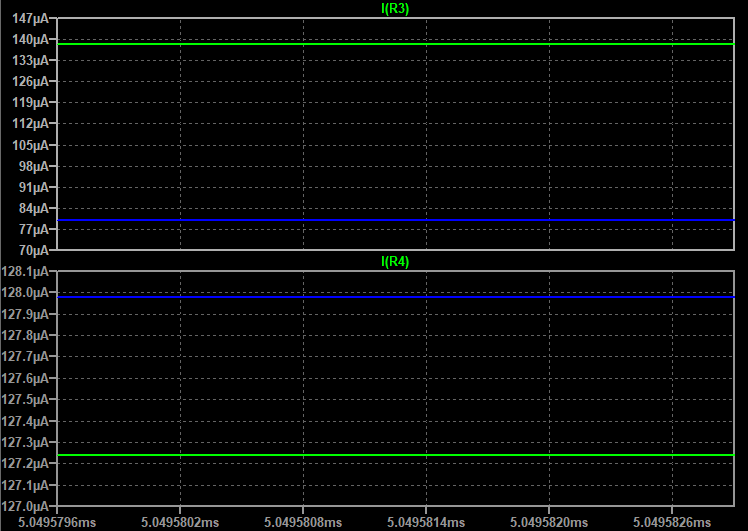Viewport: 748px width, 531px height.
Task: Click the 84µA axis label
Action: [34, 208]
